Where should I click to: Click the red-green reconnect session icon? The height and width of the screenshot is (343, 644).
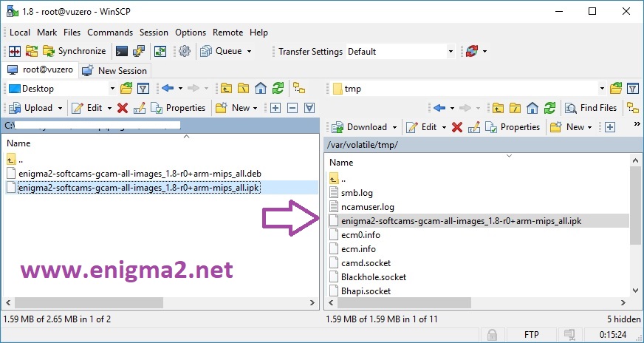coord(471,52)
